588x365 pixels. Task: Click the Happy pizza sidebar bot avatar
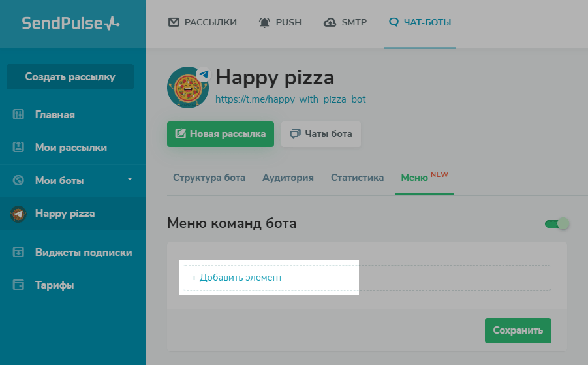(18, 214)
